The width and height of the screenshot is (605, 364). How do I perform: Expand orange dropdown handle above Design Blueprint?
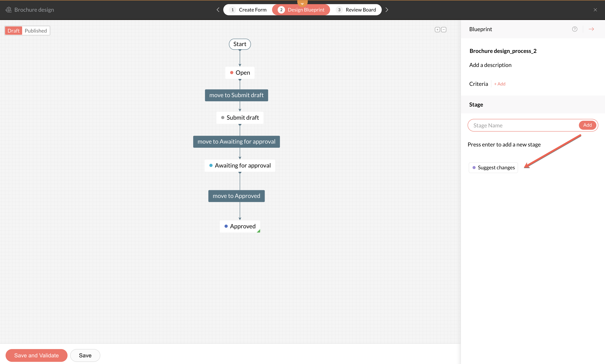coord(302,3)
